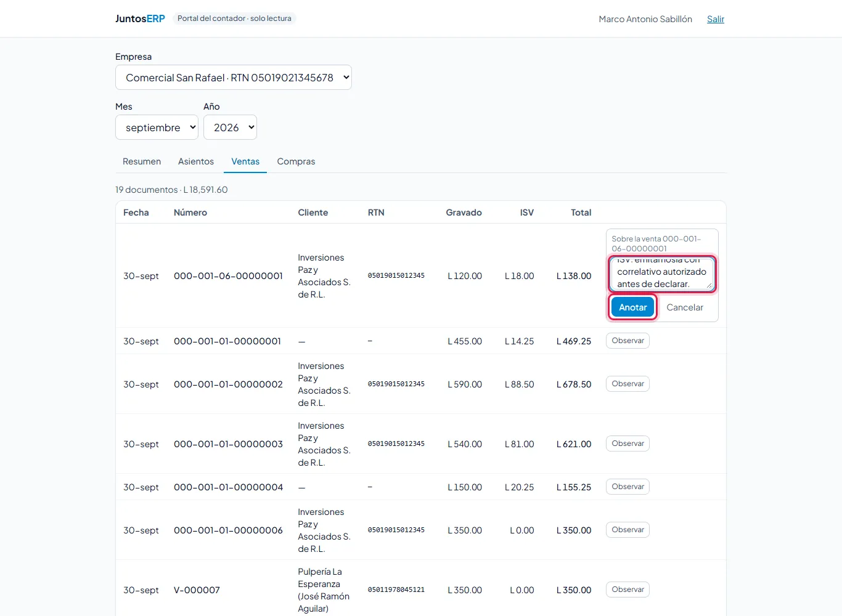The width and height of the screenshot is (842, 616).
Task: Observe sale 000-001-01-00000003
Action: click(x=627, y=444)
